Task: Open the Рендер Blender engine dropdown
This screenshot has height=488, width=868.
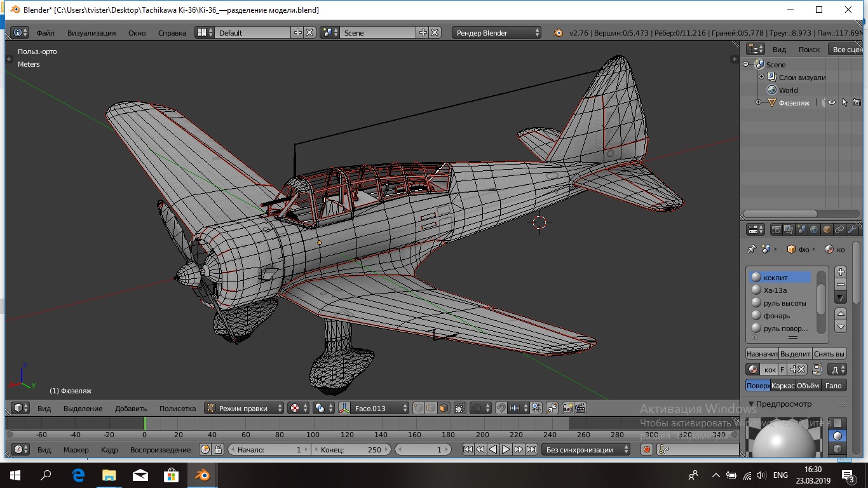Action: tap(497, 33)
